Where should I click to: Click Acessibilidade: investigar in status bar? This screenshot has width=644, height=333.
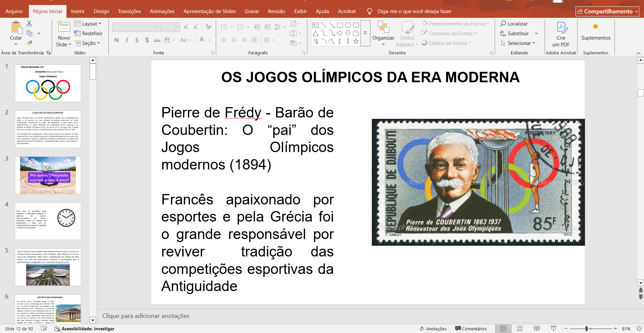click(85, 329)
